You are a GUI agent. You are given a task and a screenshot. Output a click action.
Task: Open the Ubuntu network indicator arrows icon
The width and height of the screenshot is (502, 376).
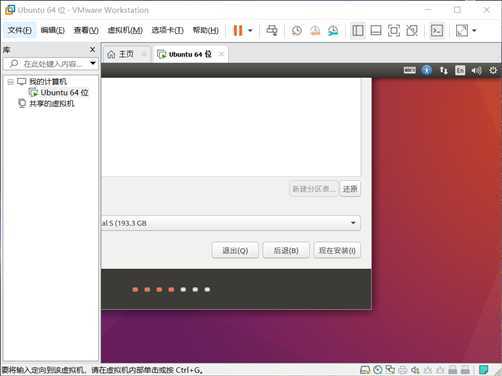point(444,70)
